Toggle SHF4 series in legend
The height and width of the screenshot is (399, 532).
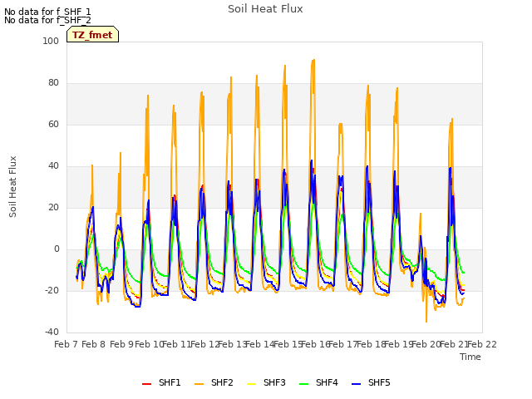pyautogui.click(x=318, y=382)
